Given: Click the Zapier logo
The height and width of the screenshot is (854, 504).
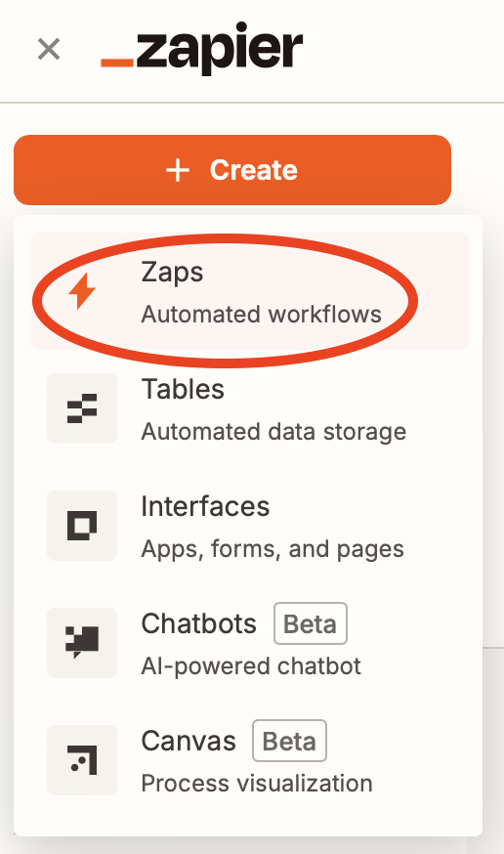Looking at the screenshot, I should pyautogui.click(x=202, y=49).
